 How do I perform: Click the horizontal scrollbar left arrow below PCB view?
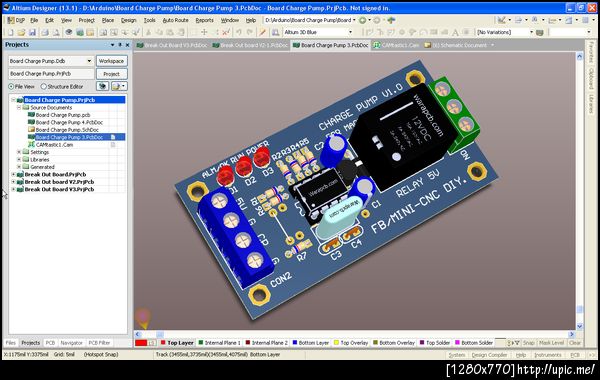138,334
